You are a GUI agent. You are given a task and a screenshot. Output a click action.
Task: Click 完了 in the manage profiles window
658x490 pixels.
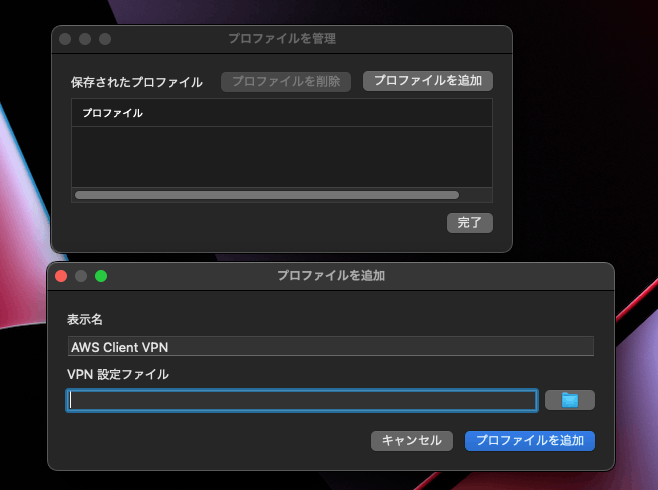pyautogui.click(x=470, y=222)
